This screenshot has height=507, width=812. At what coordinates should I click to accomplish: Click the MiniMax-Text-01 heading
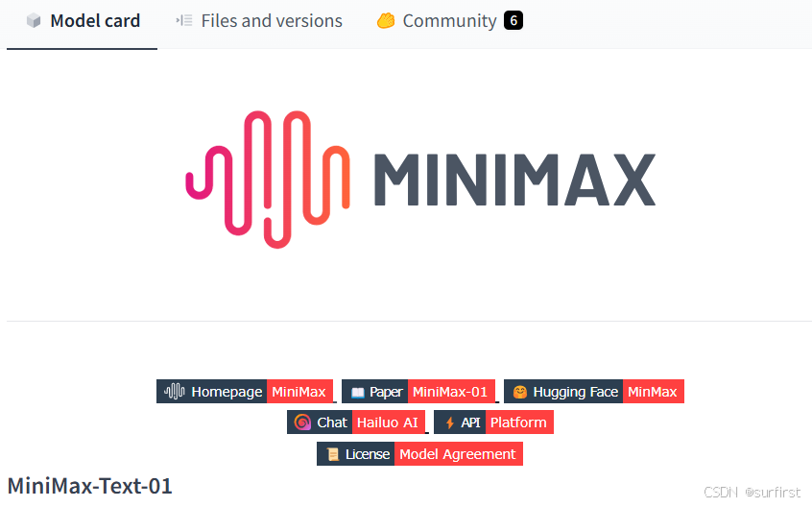(89, 486)
